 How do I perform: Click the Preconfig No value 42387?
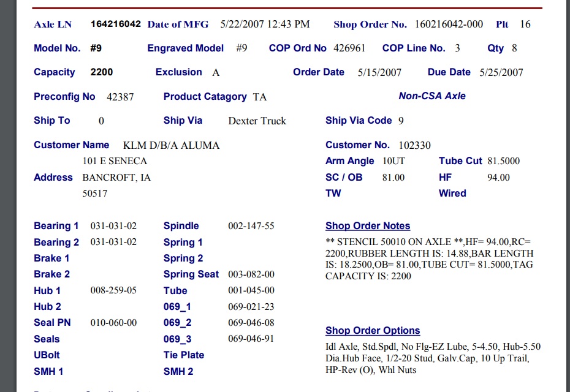click(x=120, y=97)
